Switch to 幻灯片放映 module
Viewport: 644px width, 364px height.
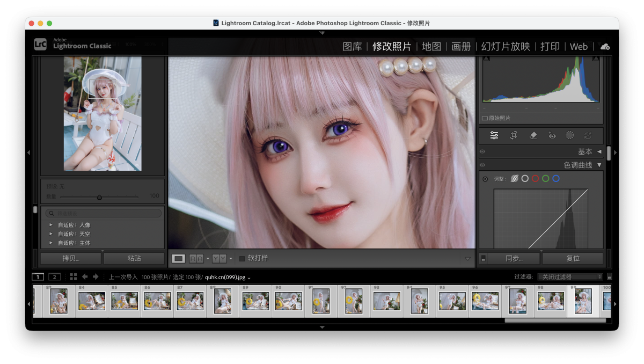[x=506, y=46]
